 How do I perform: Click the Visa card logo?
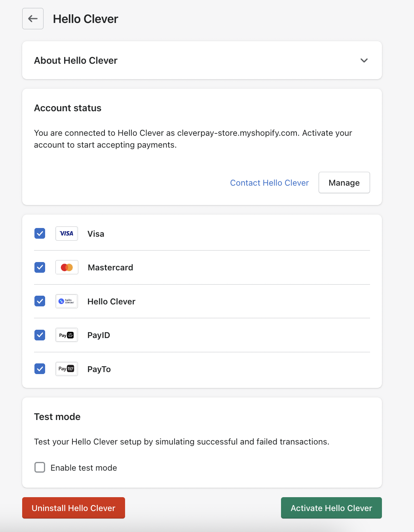(x=66, y=234)
